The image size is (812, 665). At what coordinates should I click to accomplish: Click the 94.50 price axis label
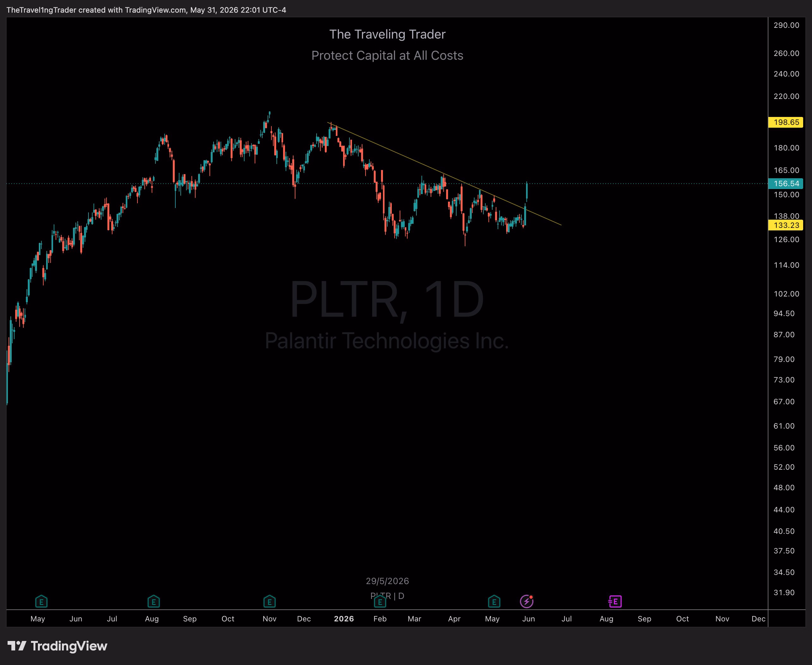pyautogui.click(x=784, y=313)
